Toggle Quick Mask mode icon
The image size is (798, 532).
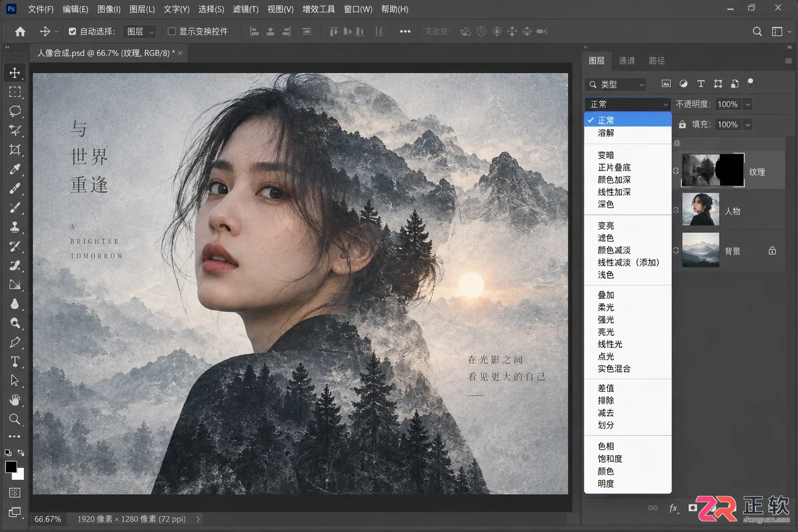[15, 493]
